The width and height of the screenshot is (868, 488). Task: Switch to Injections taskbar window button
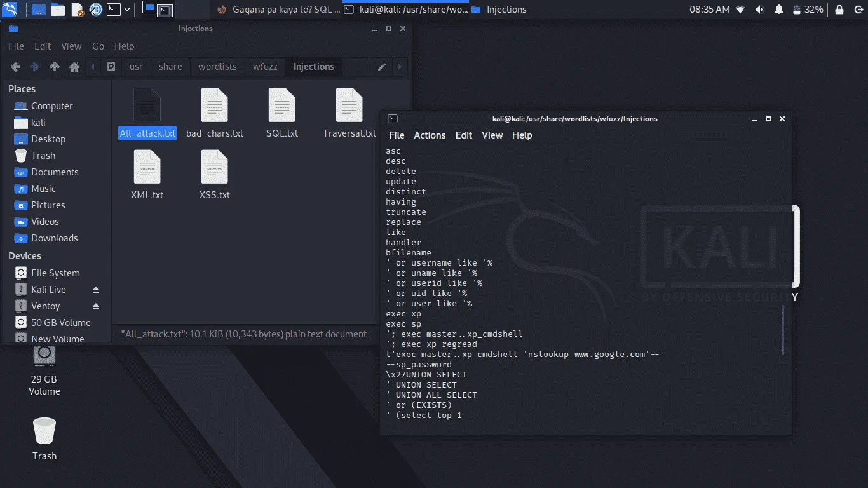click(499, 10)
